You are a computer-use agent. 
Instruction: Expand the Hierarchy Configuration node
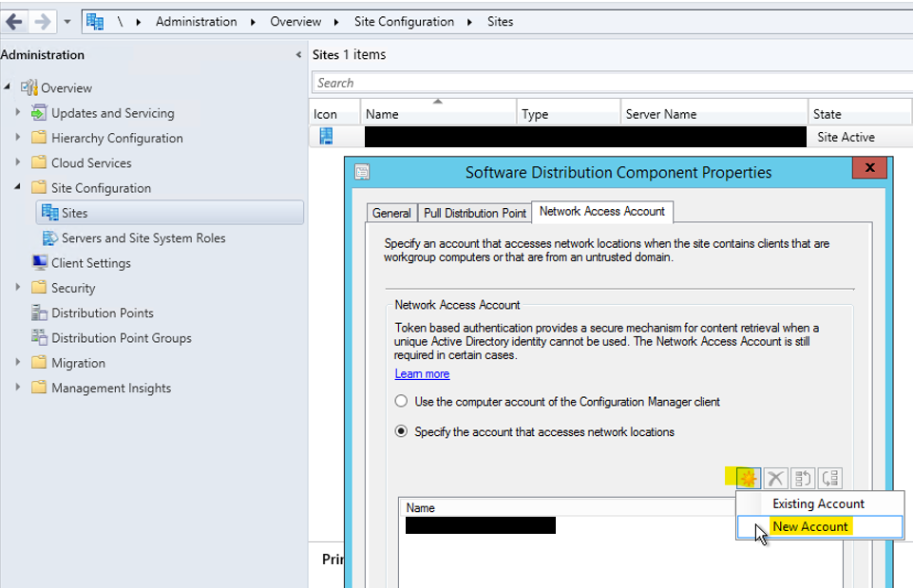(17, 137)
